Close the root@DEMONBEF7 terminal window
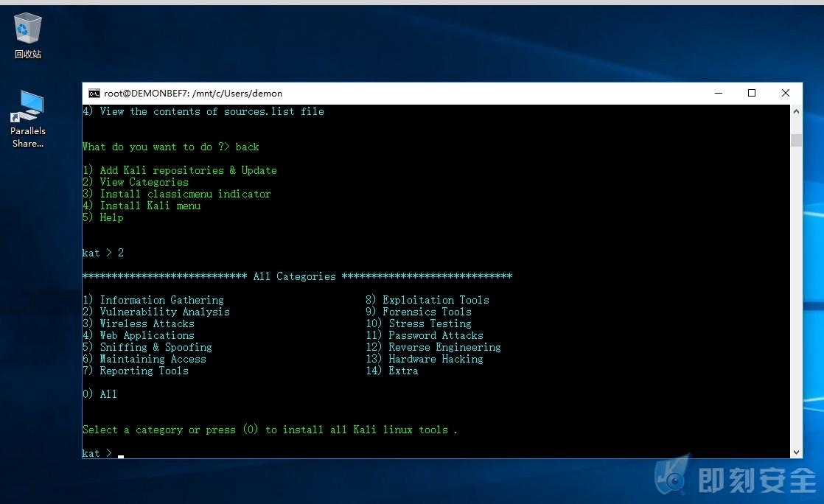824x504 pixels. 785,93
